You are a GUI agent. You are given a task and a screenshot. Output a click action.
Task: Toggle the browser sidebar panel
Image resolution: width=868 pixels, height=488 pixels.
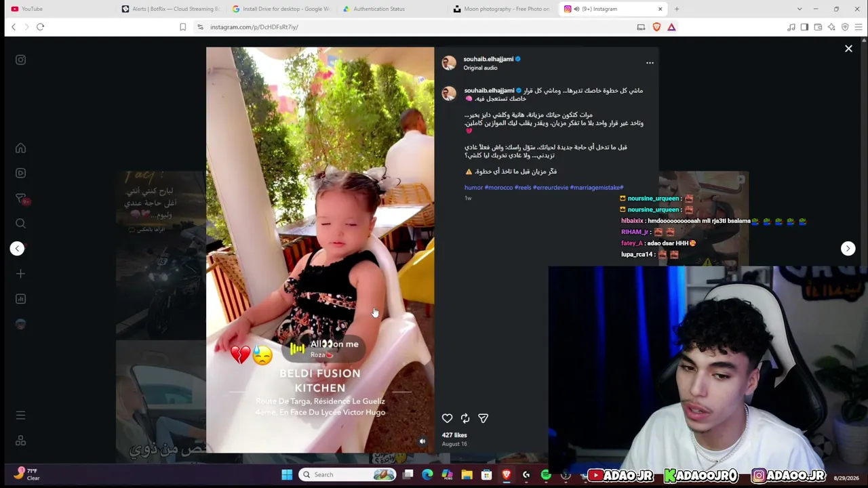tap(804, 27)
